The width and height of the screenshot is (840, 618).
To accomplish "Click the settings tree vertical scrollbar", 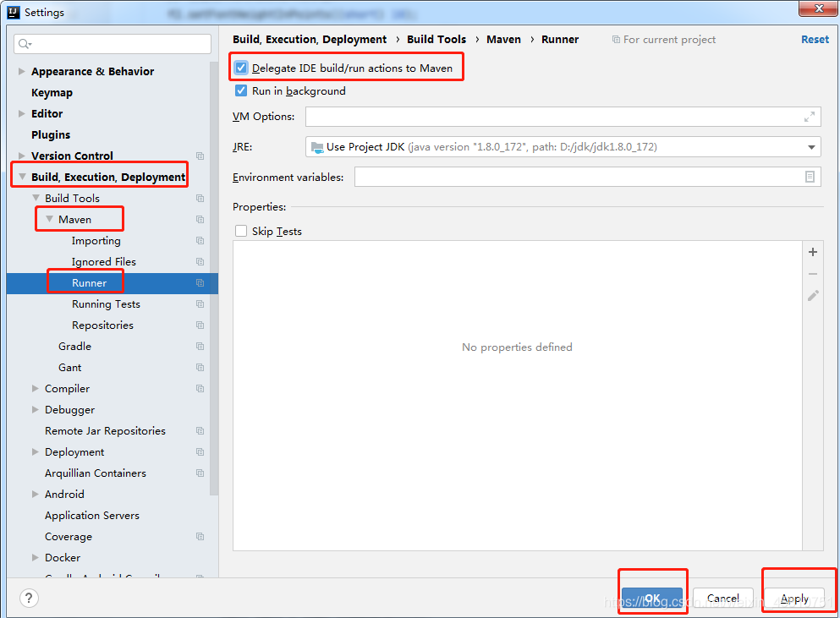I will coord(214,278).
